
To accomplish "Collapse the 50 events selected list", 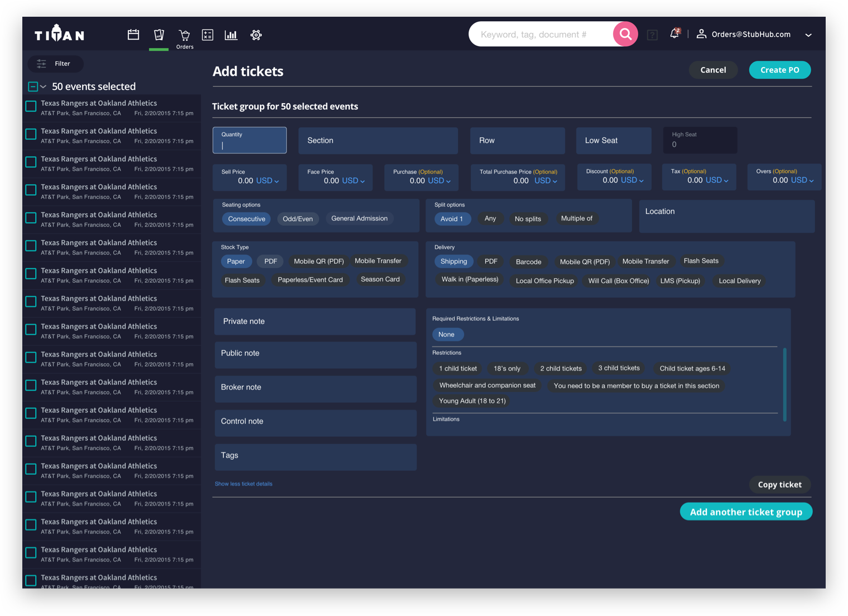I will pos(43,86).
